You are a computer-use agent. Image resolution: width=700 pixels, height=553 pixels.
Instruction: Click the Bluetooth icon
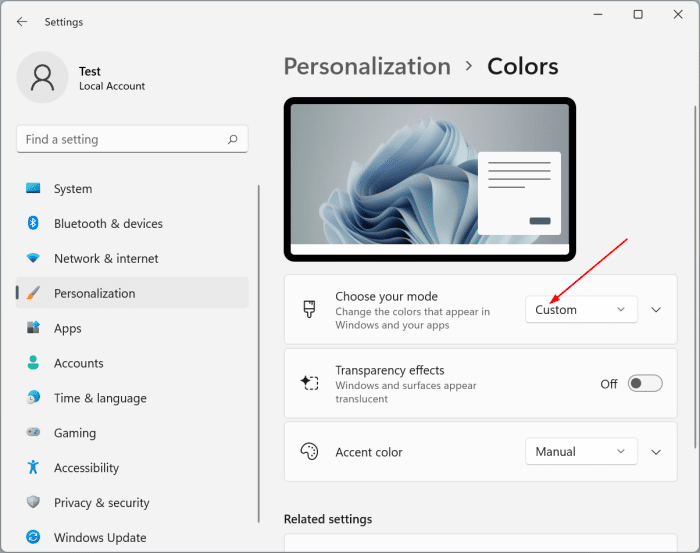(x=33, y=223)
